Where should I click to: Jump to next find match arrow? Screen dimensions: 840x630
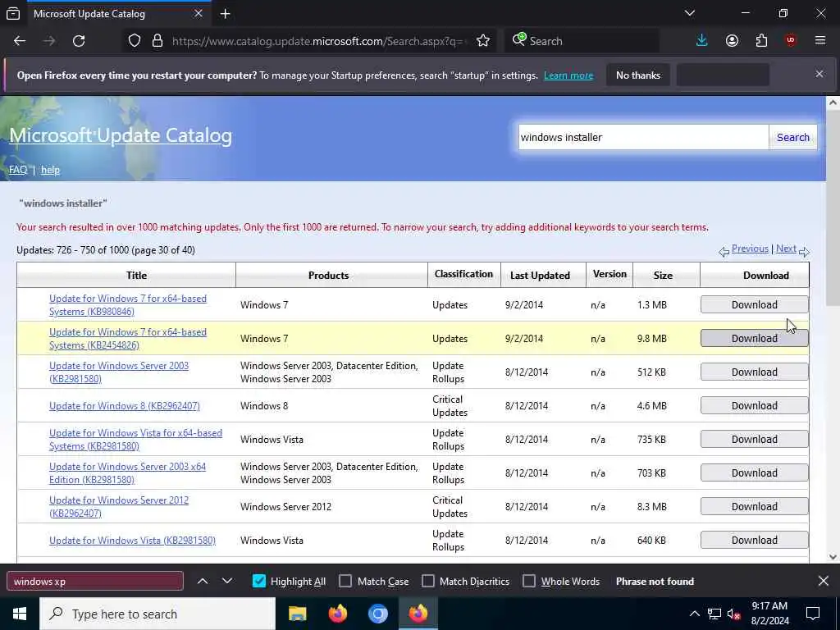click(x=227, y=581)
